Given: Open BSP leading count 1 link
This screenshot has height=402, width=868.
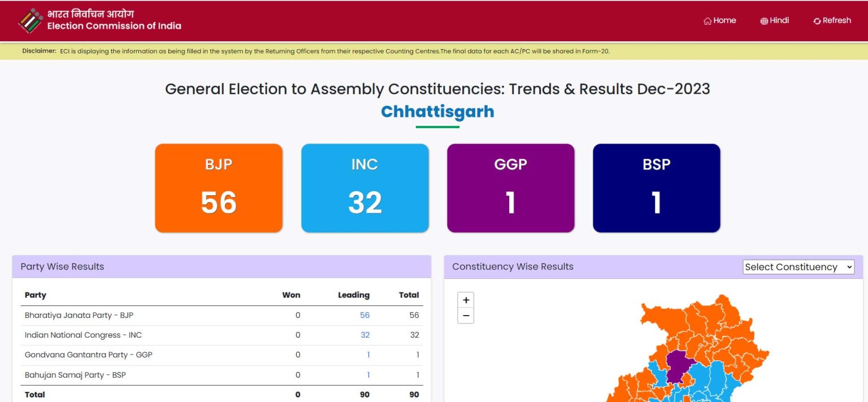Looking at the screenshot, I should tap(368, 375).
